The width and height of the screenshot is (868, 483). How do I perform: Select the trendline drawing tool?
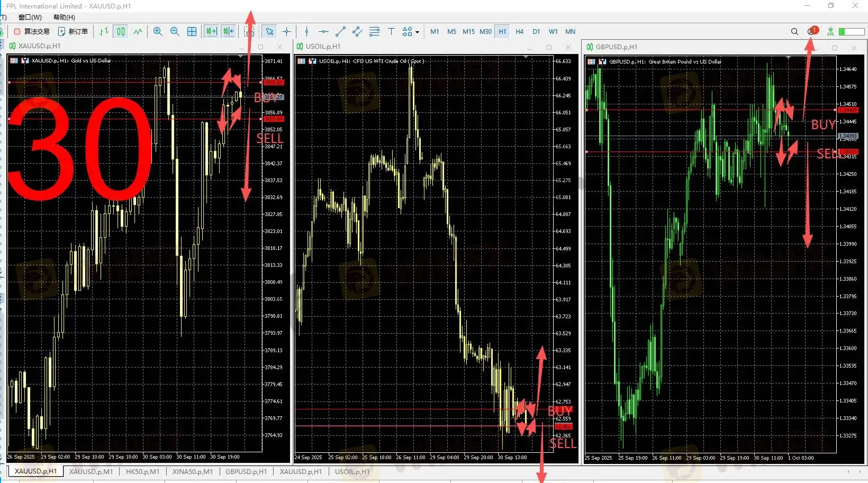click(340, 32)
